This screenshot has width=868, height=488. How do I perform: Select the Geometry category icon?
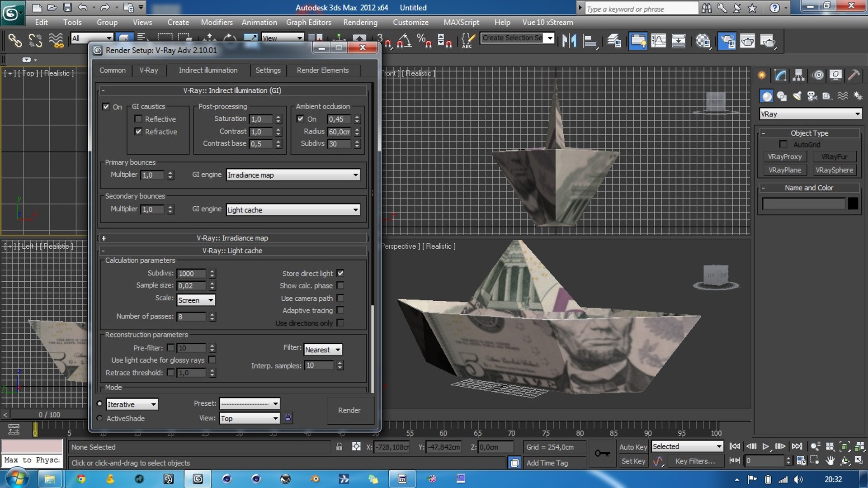point(766,96)
